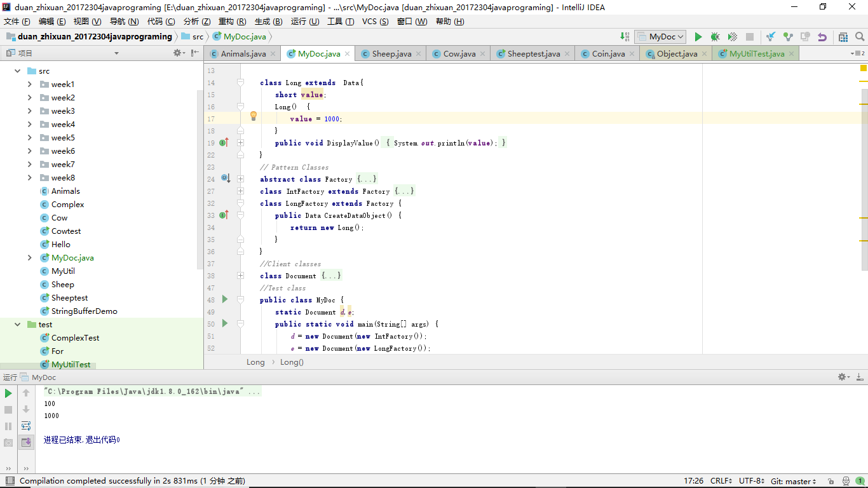Toggle soft-wrap in the run console

[x=26, y=426]
